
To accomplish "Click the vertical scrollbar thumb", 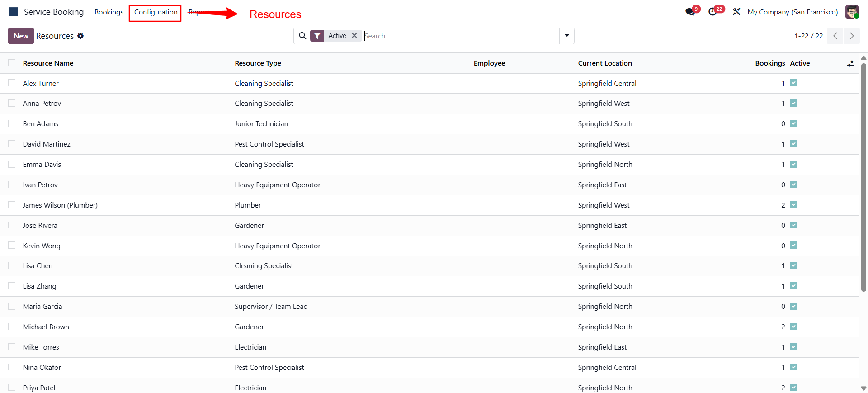I will (x=863, y=177).
